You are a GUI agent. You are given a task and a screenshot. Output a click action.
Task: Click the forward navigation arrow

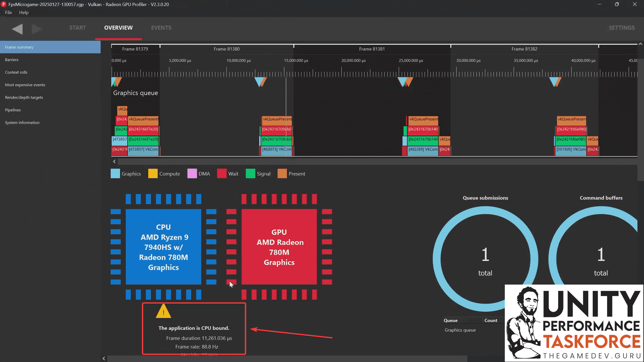click(37, 29)
